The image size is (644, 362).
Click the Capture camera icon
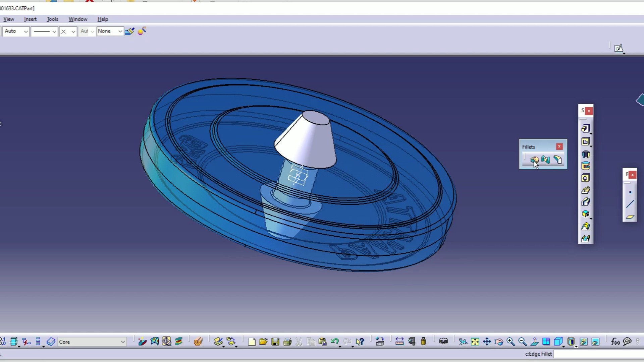pyautogui.click(x=443, y=342)
